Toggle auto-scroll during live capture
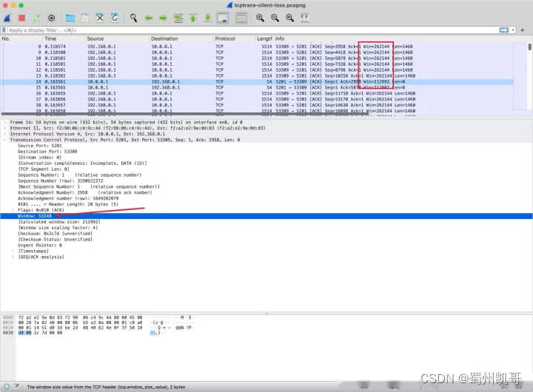 [223, 18]
